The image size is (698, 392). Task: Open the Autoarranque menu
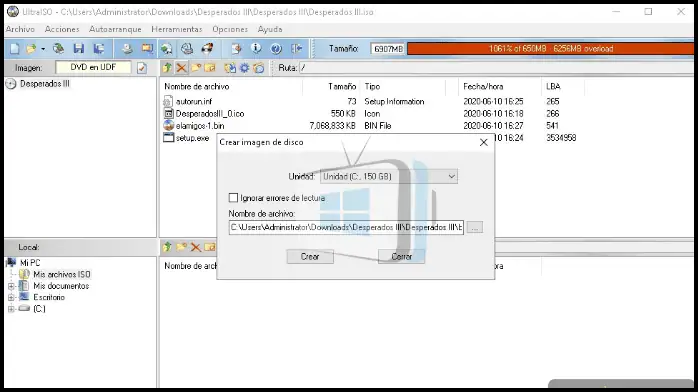pyautogui.click(x=115, y=29)
